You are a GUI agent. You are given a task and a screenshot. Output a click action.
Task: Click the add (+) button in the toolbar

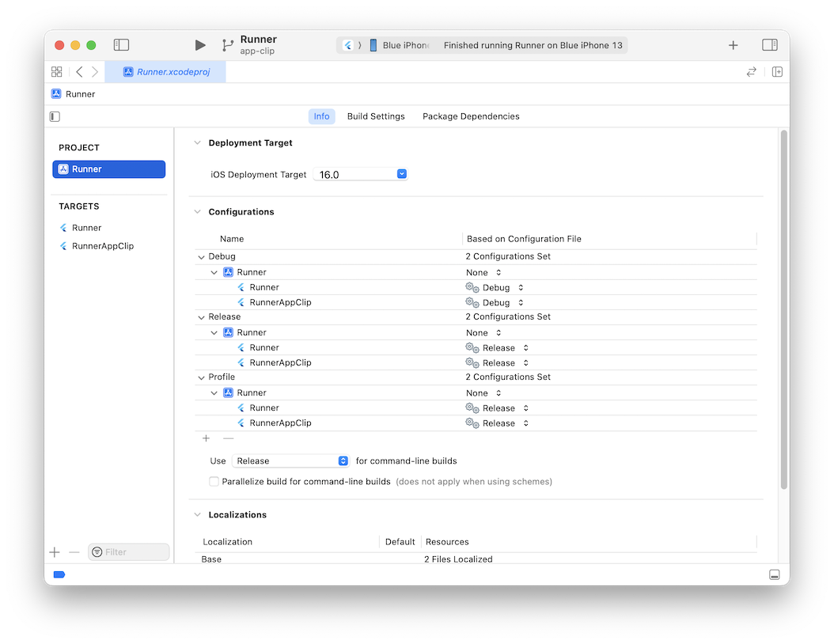pyautogui.click(x=733, y=45)
